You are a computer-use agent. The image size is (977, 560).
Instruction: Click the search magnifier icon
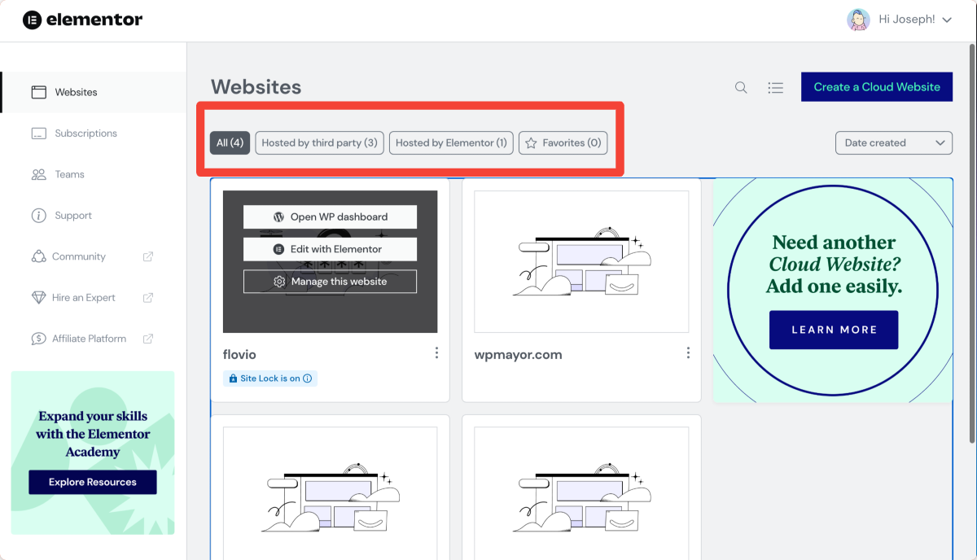pyautogui.click(x=741, y=87)
